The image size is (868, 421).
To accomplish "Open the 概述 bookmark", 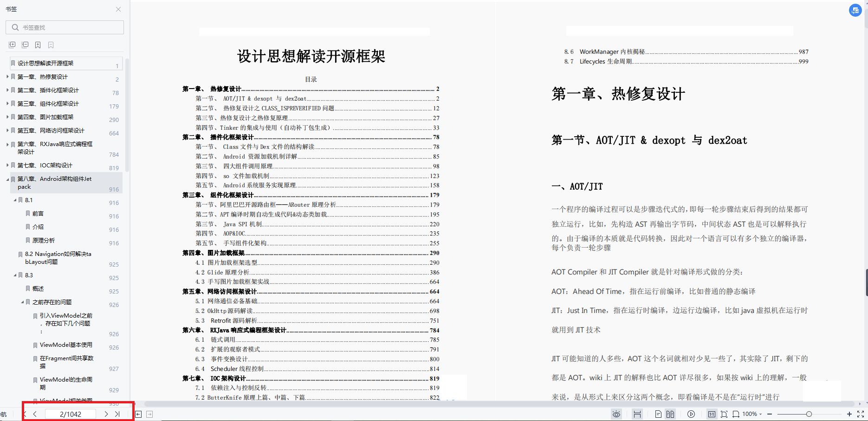I will 38,288.
